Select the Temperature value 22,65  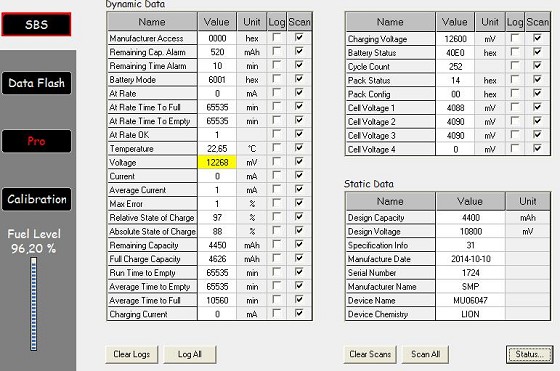coord(217,149)
